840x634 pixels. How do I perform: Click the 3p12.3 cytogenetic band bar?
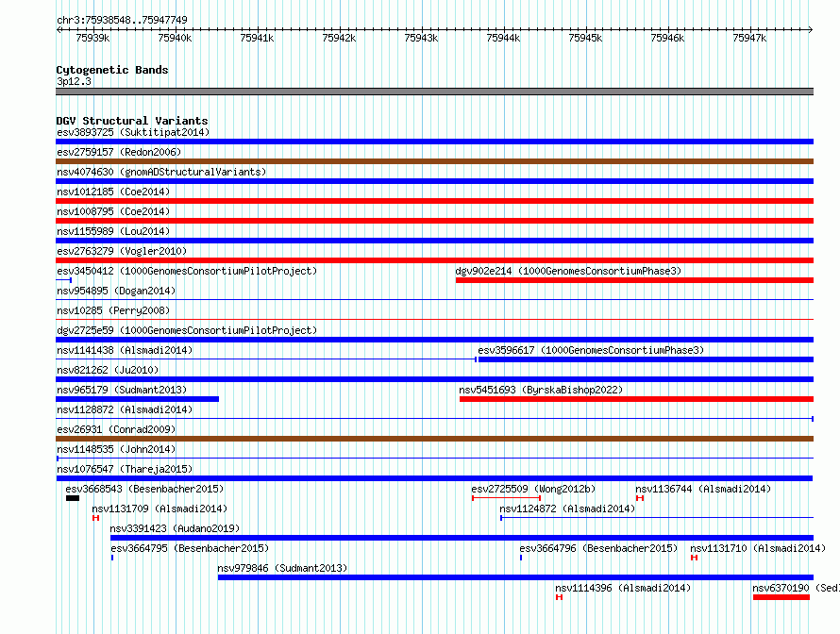tap(434, 92)
